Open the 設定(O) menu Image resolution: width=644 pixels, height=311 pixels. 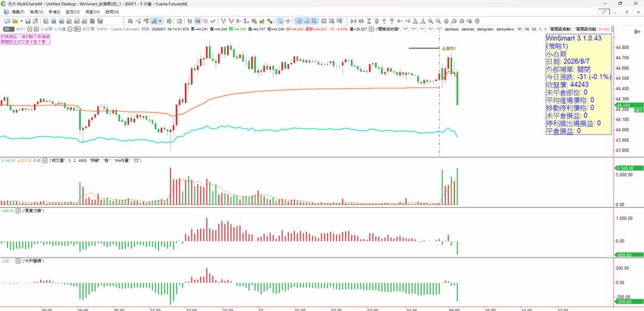pos(73,12)
